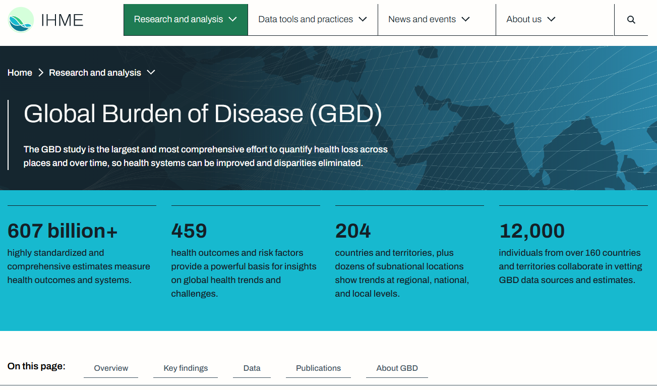Click the 12,000 individuals statistic
The height and width of the screenshot is (390, 657).
pos(532,231)
